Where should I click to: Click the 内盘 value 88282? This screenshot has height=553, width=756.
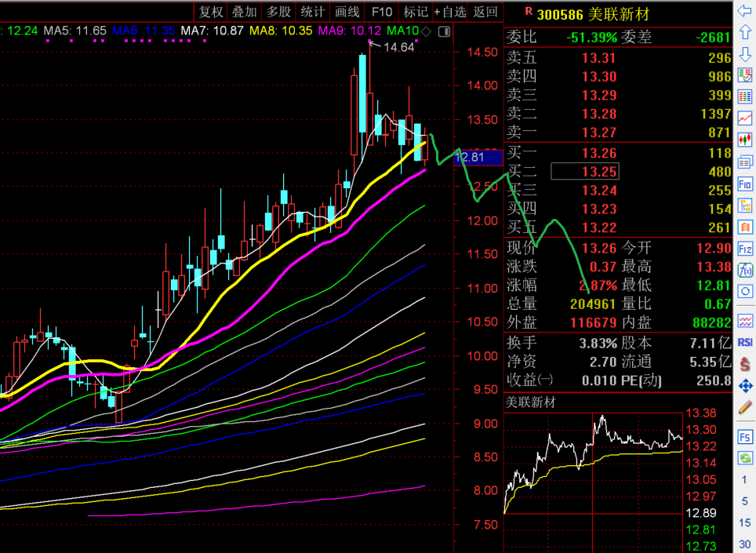[x=711, y=322]
